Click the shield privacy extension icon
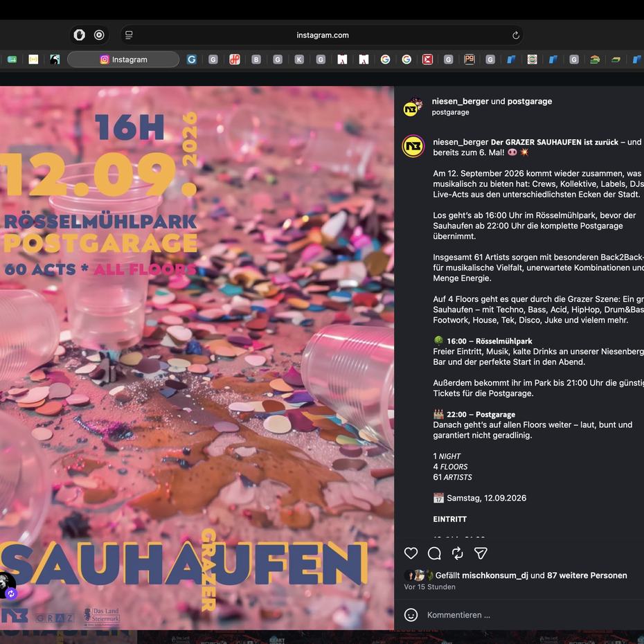This screenshot has height=644, width=644. (x=79, y=35)
